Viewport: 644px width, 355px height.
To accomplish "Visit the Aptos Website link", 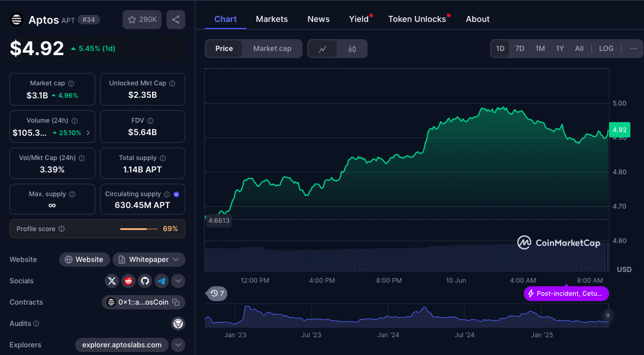I will tap(84, 260).
